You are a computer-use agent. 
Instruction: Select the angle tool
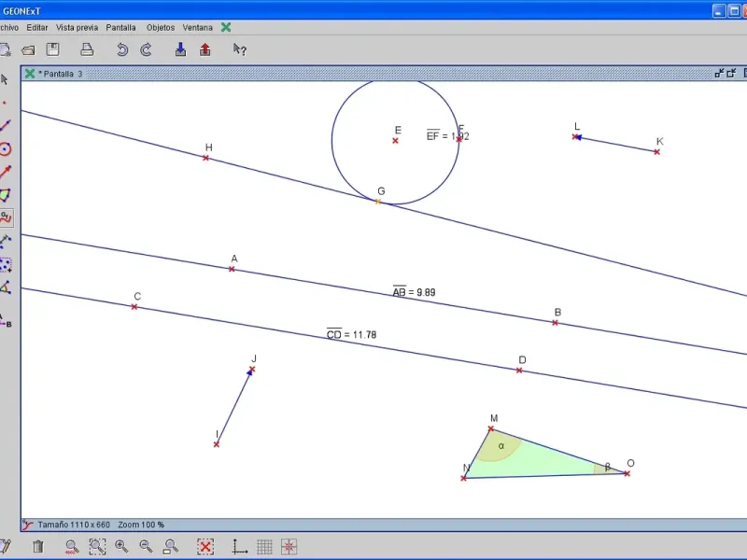(x=6, y=287)
